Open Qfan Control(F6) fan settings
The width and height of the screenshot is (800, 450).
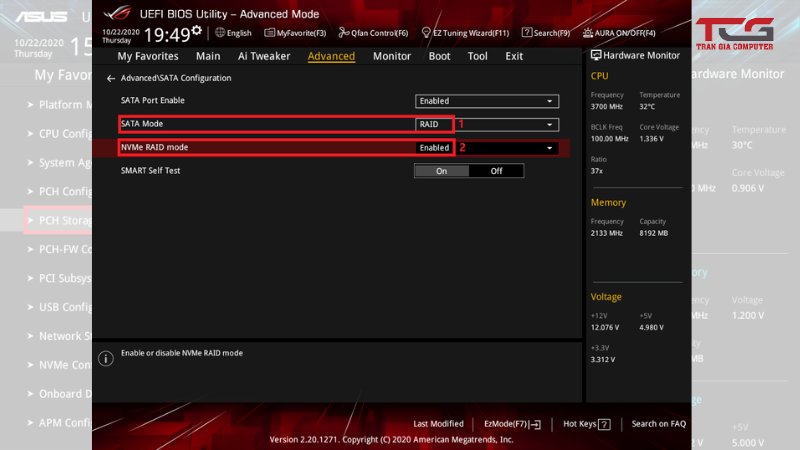click(373, 33)
